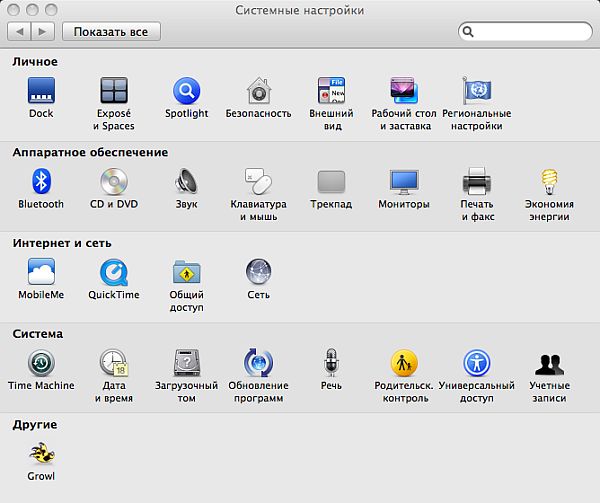Image resolution: width=600 pixels, height=503 pixels.
Task: Open Региональные настройки pane
Action: (x=477, y=91)
